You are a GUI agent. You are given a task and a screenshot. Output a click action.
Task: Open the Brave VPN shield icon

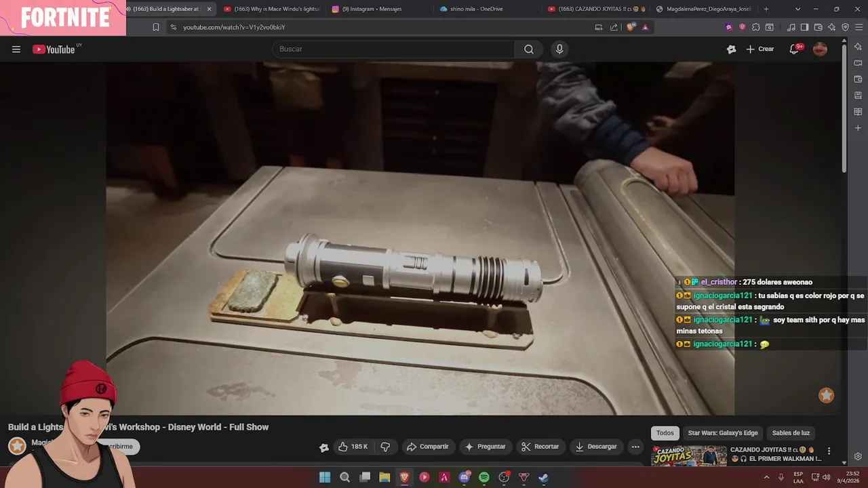[845, 27]
